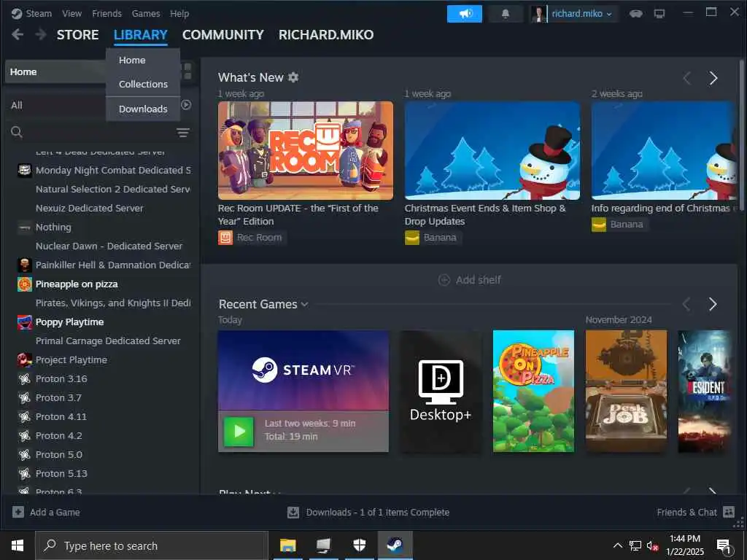Select Nexuiz Dedicated Server in the list
Viewport: 747px width, 560px height.
pyautogui.click(x=89, y=208)
